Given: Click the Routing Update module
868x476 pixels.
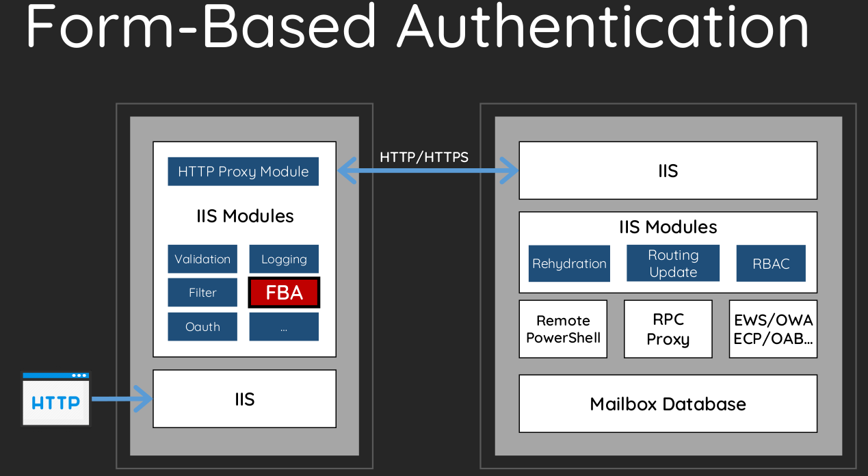Looking at the screenshot, I should 673,263.
